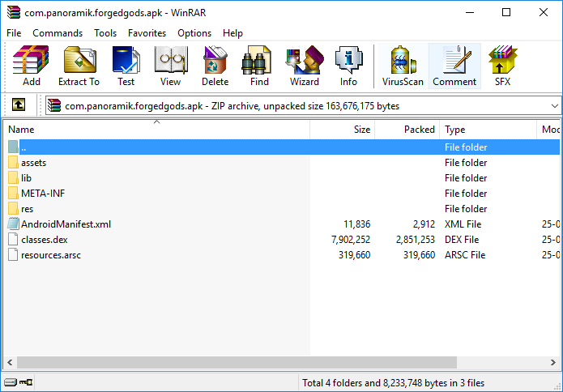Click scroll left arrow on horizontal scrollbar
Viewport: 563px width, 392px height.
coord(10,362)
